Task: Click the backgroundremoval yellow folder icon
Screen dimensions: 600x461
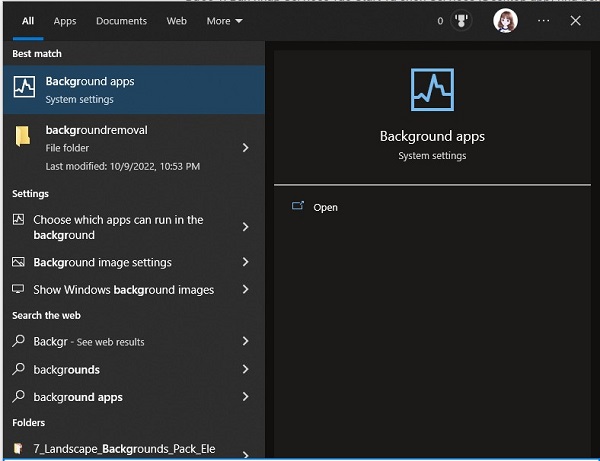Action: coord(22,136)
